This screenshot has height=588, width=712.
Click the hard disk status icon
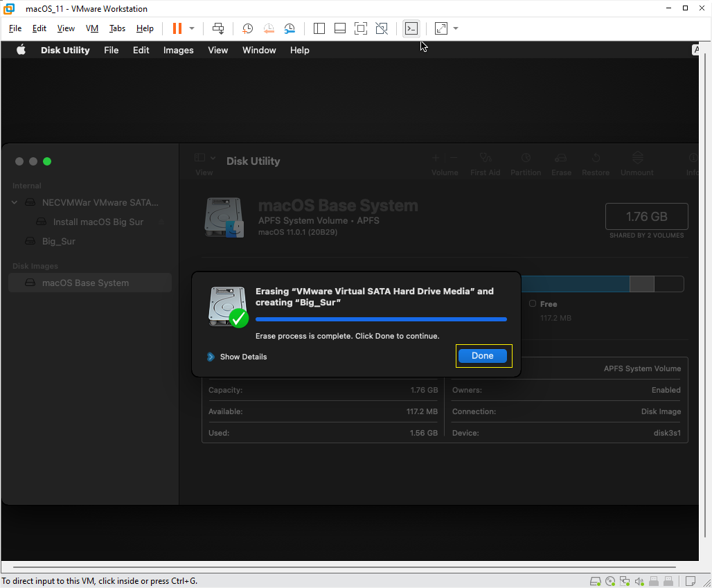point(596,581)
